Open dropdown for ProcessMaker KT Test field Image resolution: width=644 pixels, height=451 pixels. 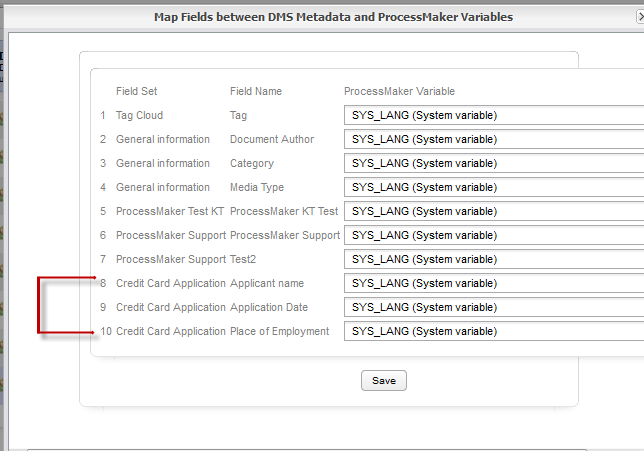click(x=494, y=211)
